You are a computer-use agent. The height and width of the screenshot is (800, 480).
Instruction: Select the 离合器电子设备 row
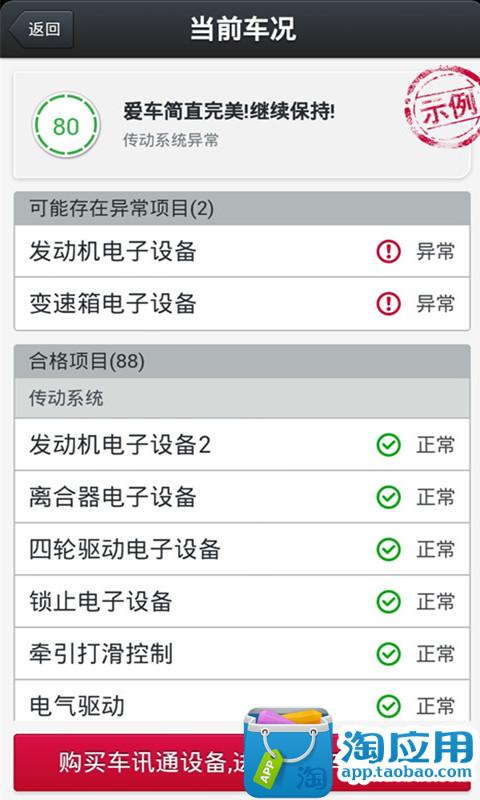(242, 497)
